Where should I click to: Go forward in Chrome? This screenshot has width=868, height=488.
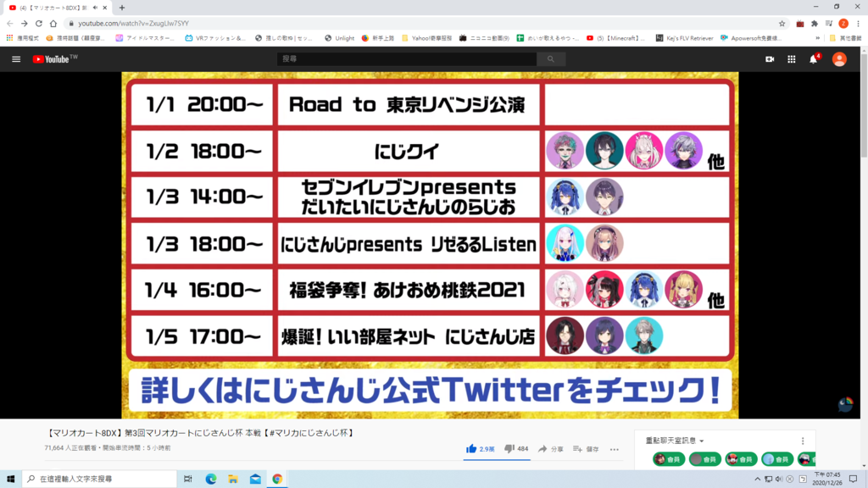pyautogui.click(x=25, y=23)
